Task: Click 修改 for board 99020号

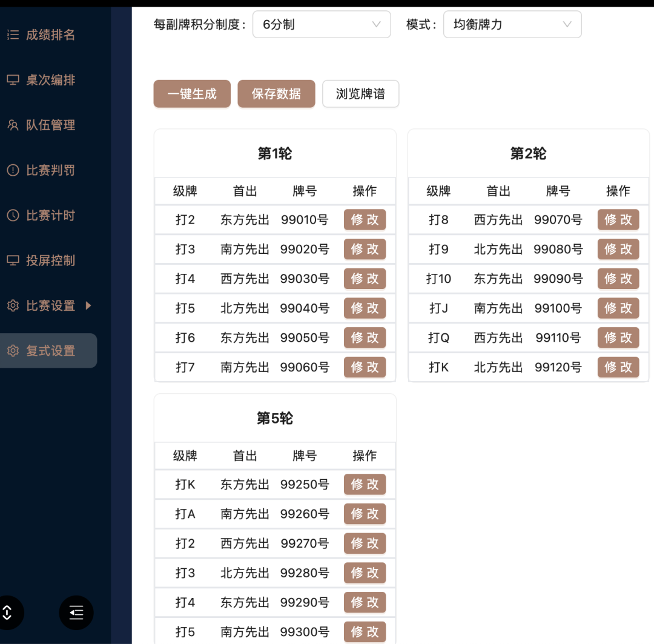Action: 365,249
